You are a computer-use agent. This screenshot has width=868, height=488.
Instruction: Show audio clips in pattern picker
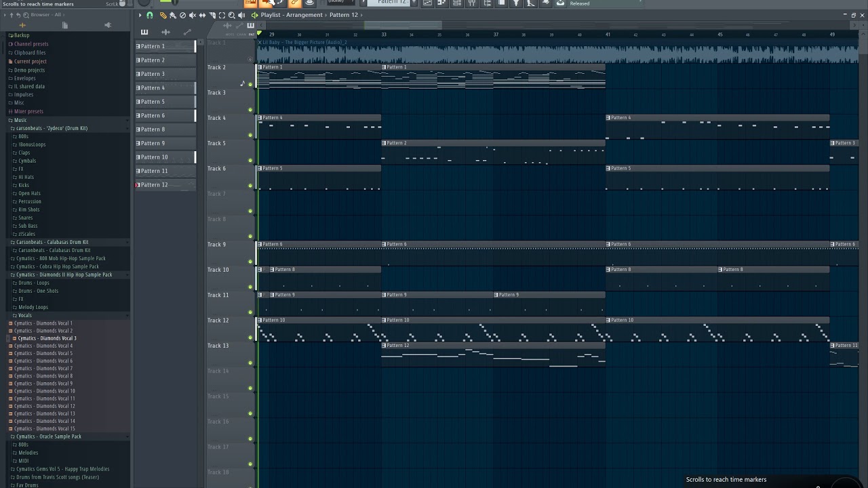[x=165, y=32]
